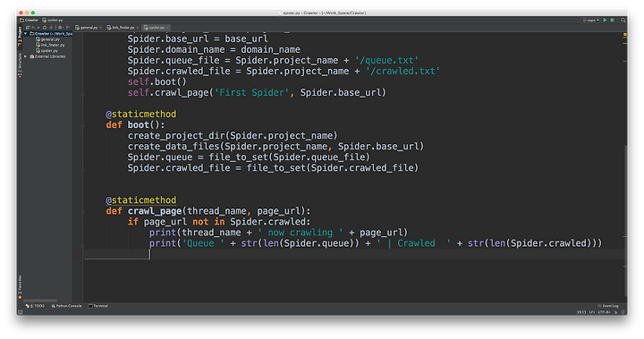644x339 pixels.
Task: Click the ' now crawling ' string
Action: pos(301,233)
